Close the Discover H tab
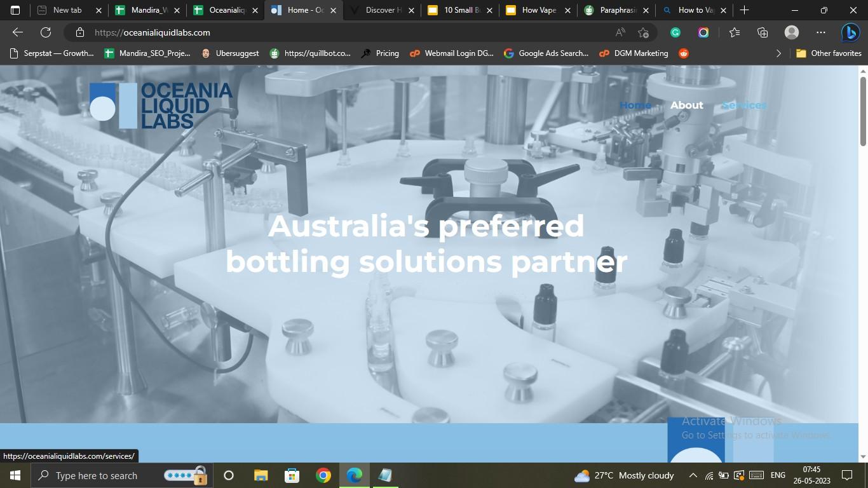 click(x=411, y=10)
